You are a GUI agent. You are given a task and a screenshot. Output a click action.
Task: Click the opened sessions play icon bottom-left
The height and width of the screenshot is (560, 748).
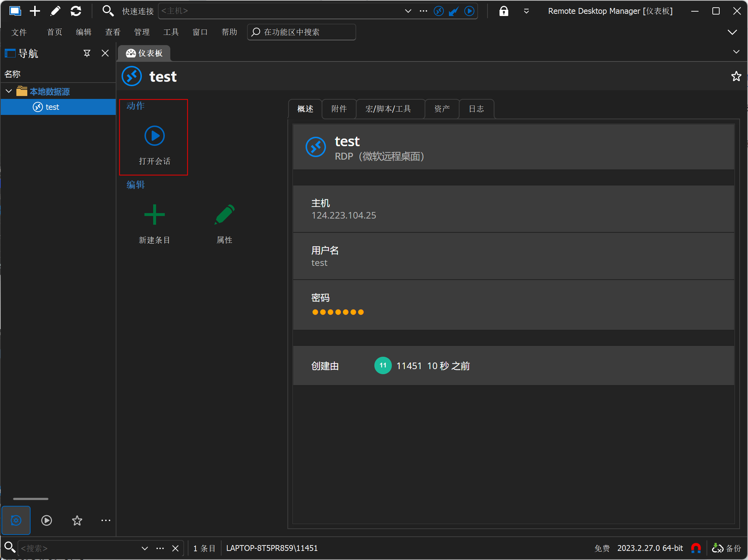(x=47, y=520)
